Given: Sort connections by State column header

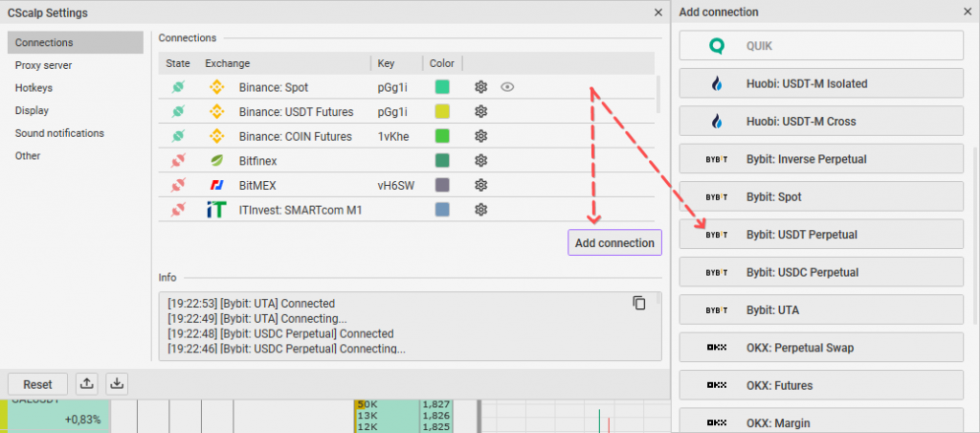Looking at the screenshot, I should tap(178, 63).
